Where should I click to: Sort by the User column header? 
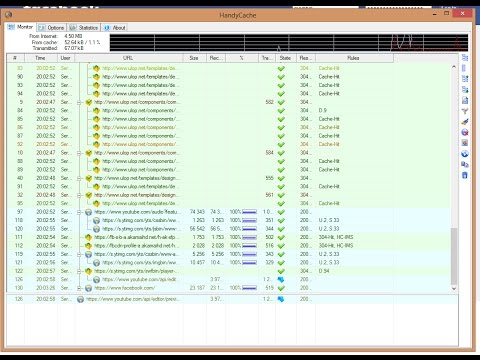[x=66, y=58]
